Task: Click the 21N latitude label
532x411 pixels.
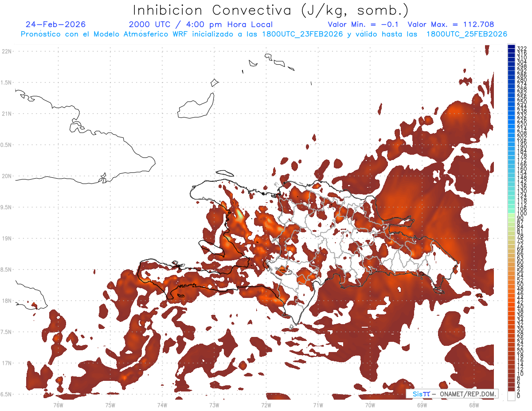Action: click(7, 114)
